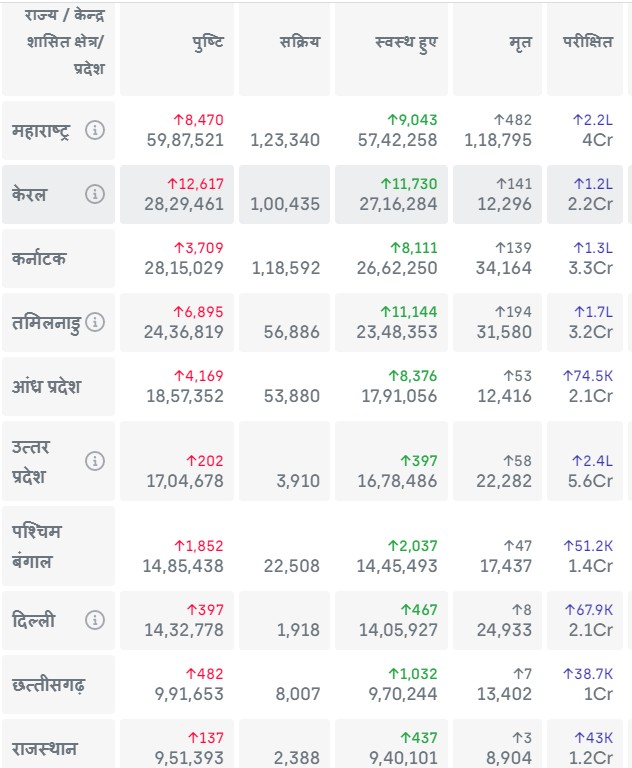Open the info icon beside केरल
The width and height of the screenshot is (632, 768).
95,194
